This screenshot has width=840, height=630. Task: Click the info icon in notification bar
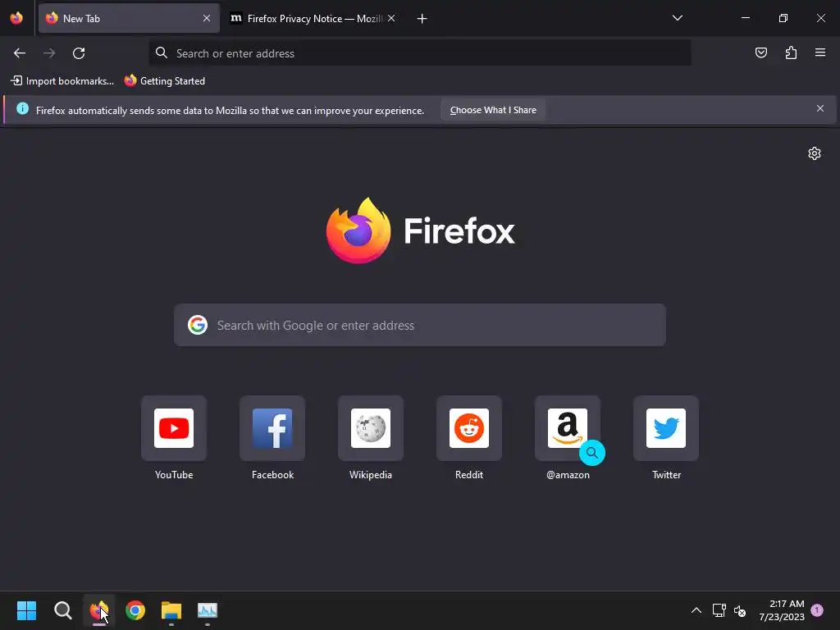[22, 109]
